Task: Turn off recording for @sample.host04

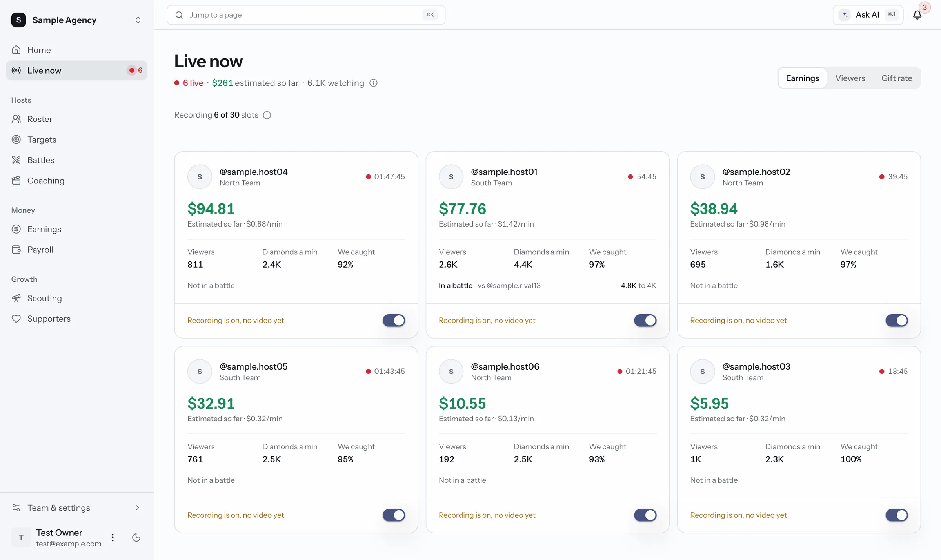Action: [x=394, y=321]
